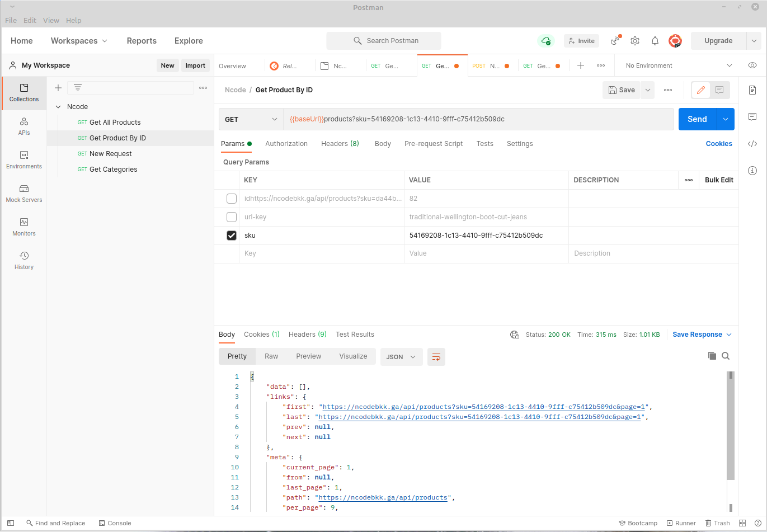Open the Environments sidebar panel

tap(24, 160)
